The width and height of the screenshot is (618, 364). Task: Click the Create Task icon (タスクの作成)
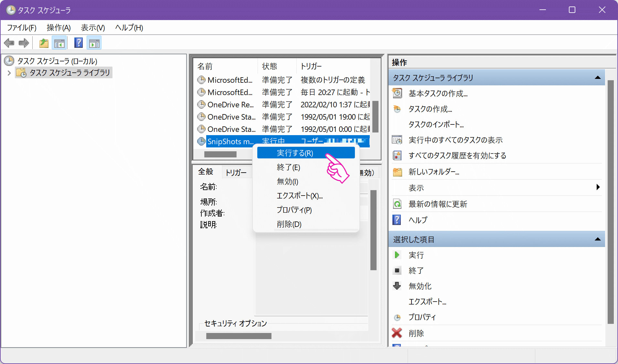click(397, 109)
